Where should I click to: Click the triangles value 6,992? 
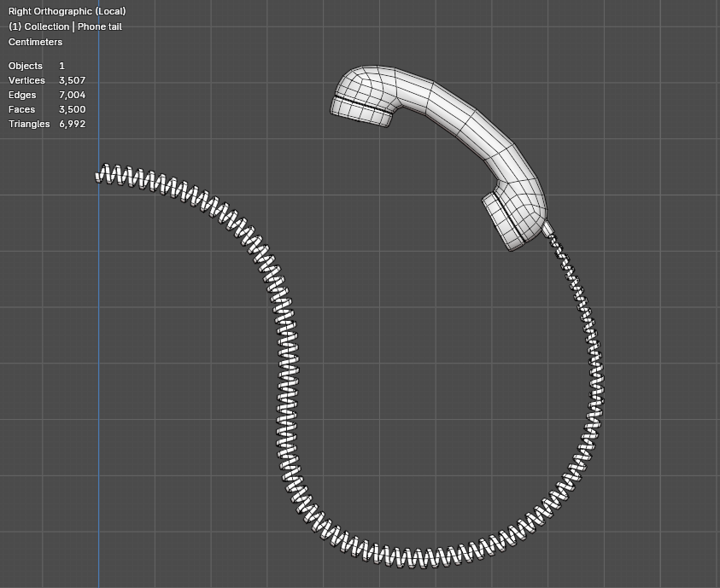72,124
